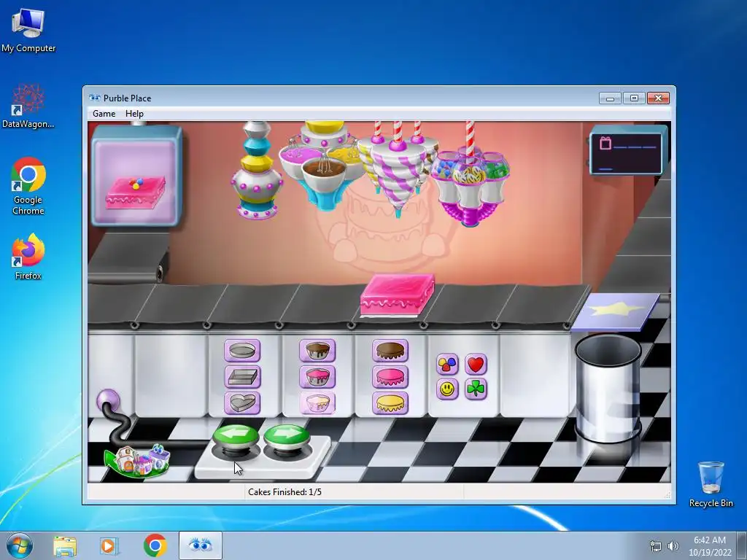Select the My Computer desktop icon
Image resolution: width=747 pixels, height=560 pixels.
pos(28,30)
